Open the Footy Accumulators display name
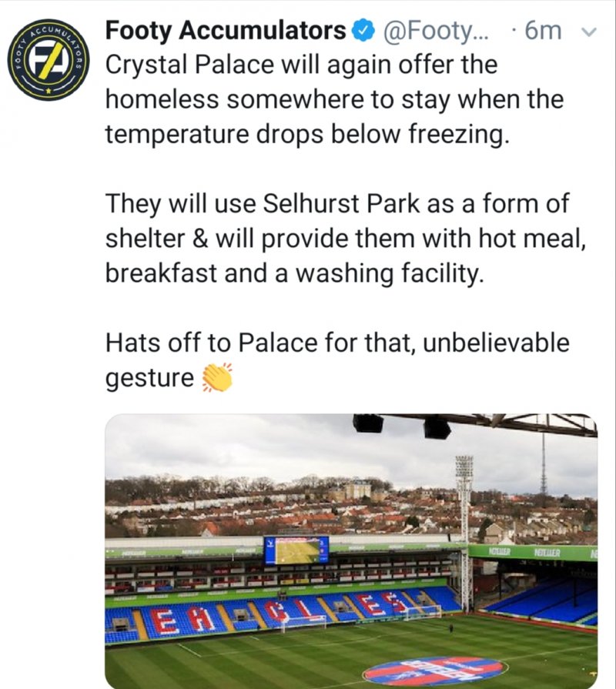This screenshot has height=689, width=616. tap(226, 32)
